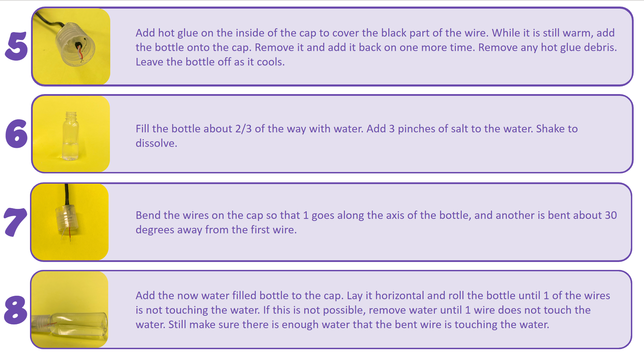Click the phrase "Lay it horizontal"
The height and width of the screenshot is (354, 644).
[x=386, y=296]
